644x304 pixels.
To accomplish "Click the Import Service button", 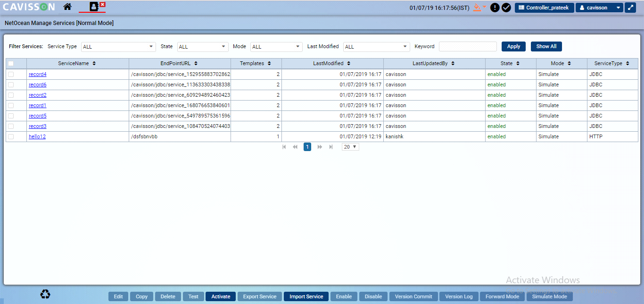I will coord(306,296).
